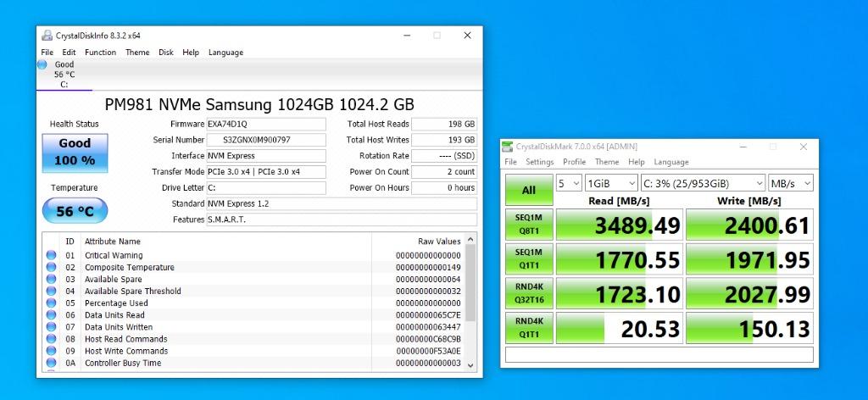Open the test size dropdown showing 1GiB
This screenshot has width=868, height=400.
pyautogui.click(x=611, y=183)
